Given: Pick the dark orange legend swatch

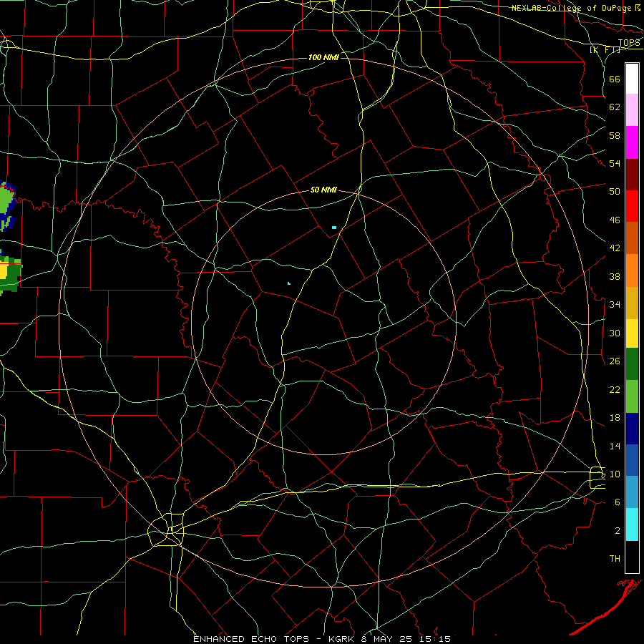Looking at the screenshot, I should [x=632, y=238].
